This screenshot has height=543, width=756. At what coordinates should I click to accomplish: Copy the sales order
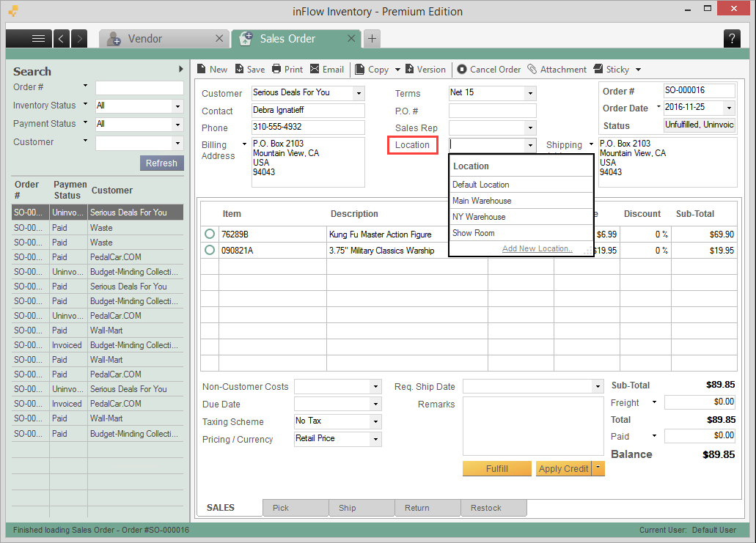coord(372,70)
